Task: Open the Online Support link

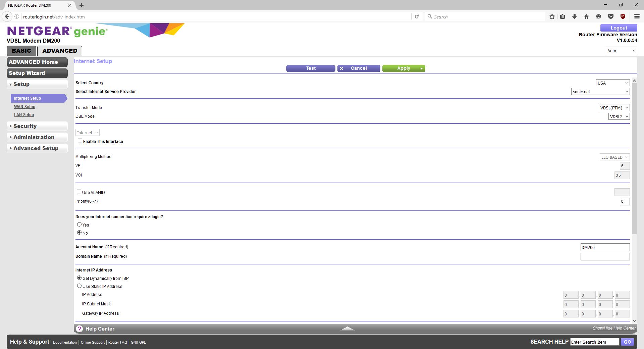Action: (93, 342)
